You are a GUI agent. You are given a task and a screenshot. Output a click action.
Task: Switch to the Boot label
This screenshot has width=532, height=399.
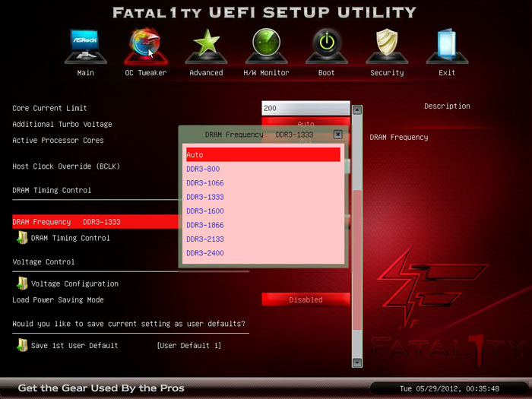coord(326,73)
